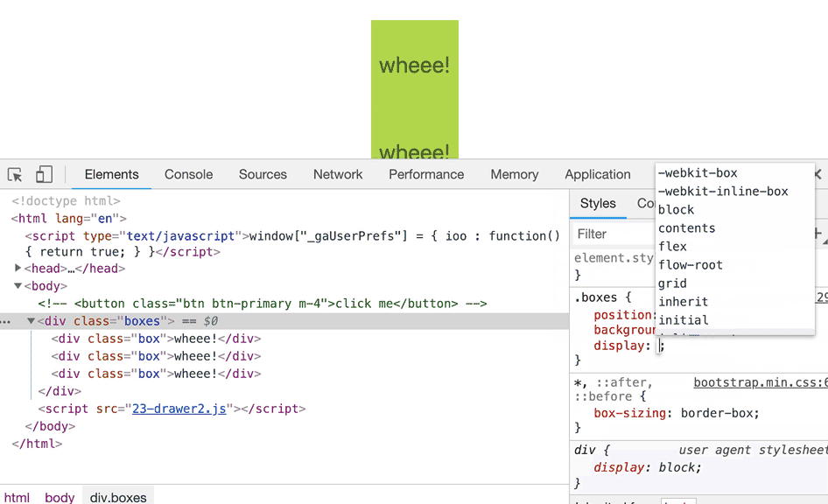Select the first div class box line
This screenshot has width=828, height=504.
click(157, 339)
